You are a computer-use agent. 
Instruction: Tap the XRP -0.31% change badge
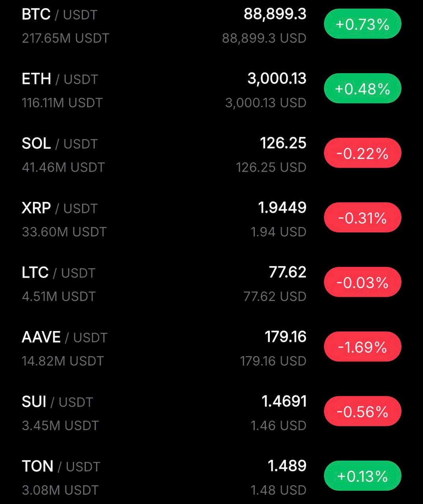(x=362, y=218)
